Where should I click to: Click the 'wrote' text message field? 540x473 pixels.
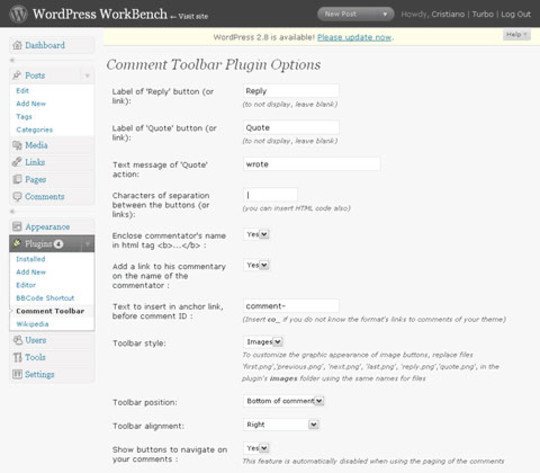click(312, 164)
